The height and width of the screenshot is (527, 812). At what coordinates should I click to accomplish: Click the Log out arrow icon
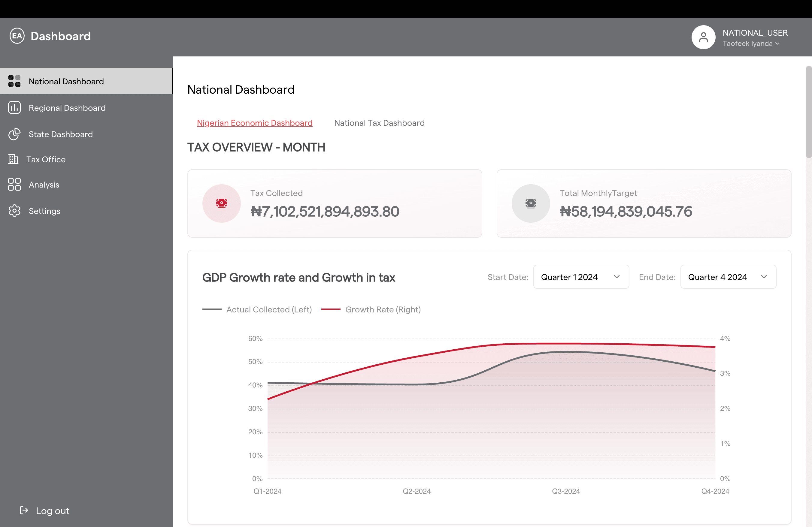pos(24,510)
